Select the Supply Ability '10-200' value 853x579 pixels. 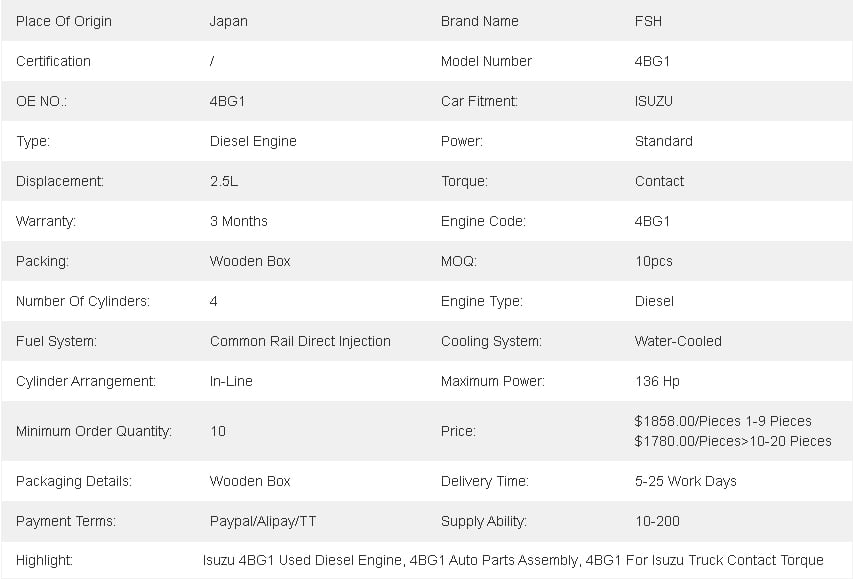pyautogui.click(x=657, y=521)
